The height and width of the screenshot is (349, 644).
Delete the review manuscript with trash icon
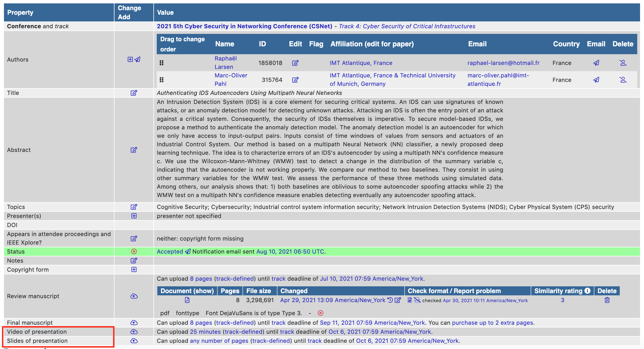[x=607, y=300]
